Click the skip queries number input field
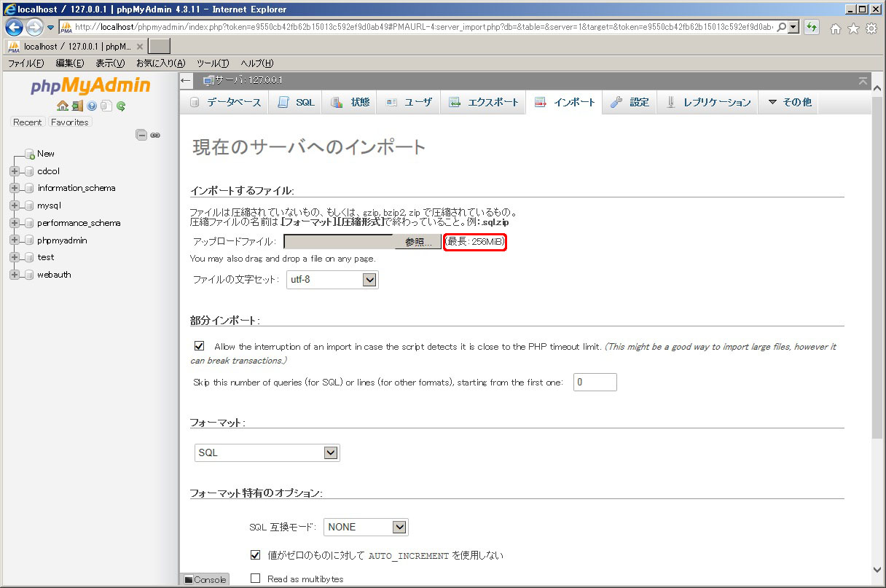This screenshot has width=886, height=588. click(595, 382)
